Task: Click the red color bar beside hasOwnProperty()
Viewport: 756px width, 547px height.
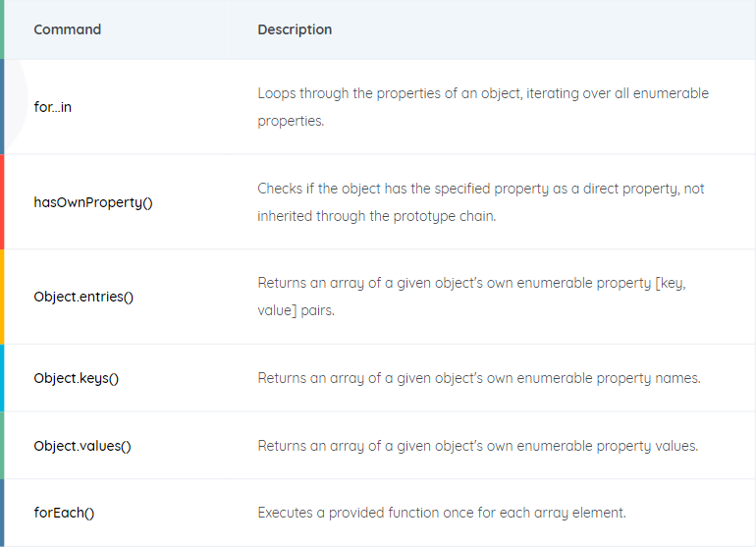Action: pyautogui.click(x=2, y=202)
